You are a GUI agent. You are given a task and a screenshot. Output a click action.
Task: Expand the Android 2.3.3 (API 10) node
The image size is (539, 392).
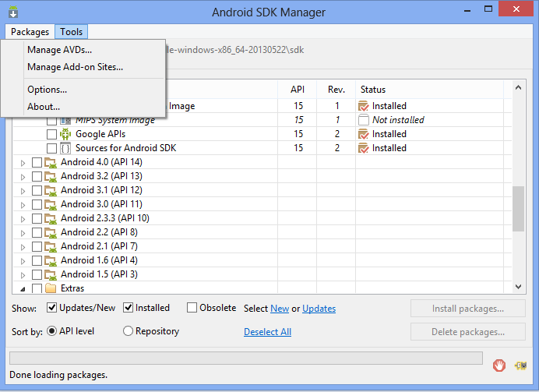pyautogui.click(x=23, y=220)
